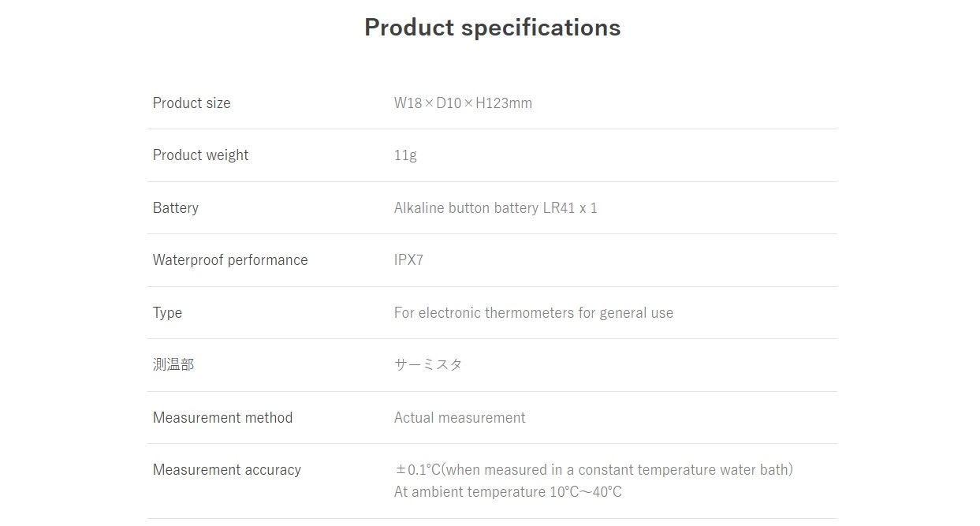Select the 測温部 row label
This screenshot has height=526, width=980.
173,365
